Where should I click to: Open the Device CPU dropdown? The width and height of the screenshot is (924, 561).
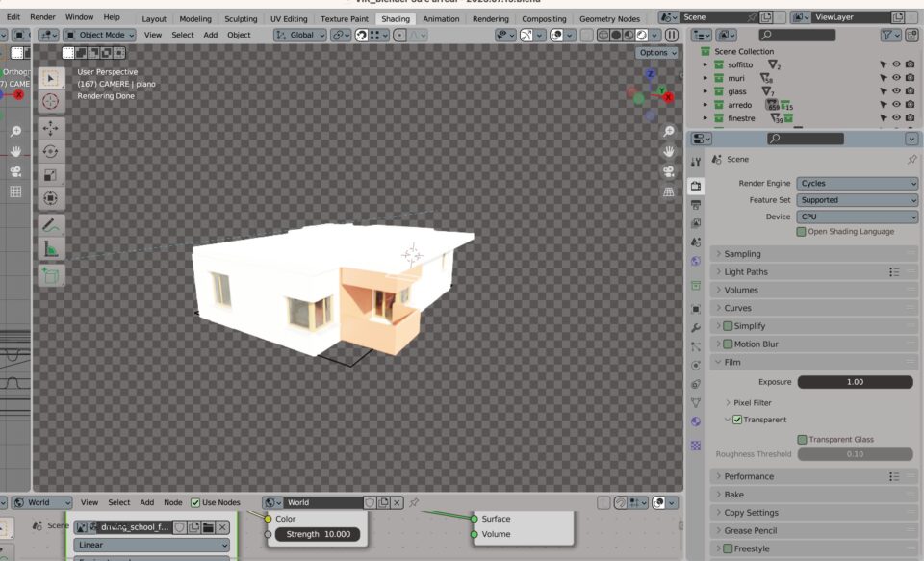(x=857, y=217)
